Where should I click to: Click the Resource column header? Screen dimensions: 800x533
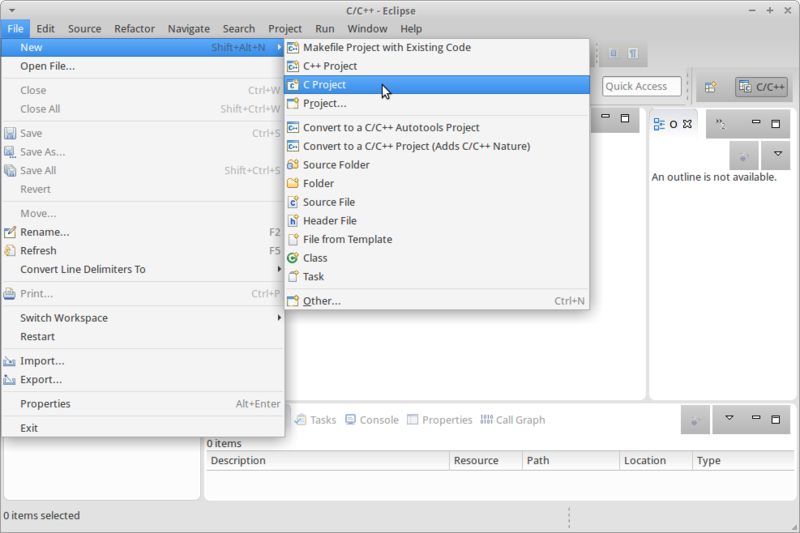coord(486,461)
